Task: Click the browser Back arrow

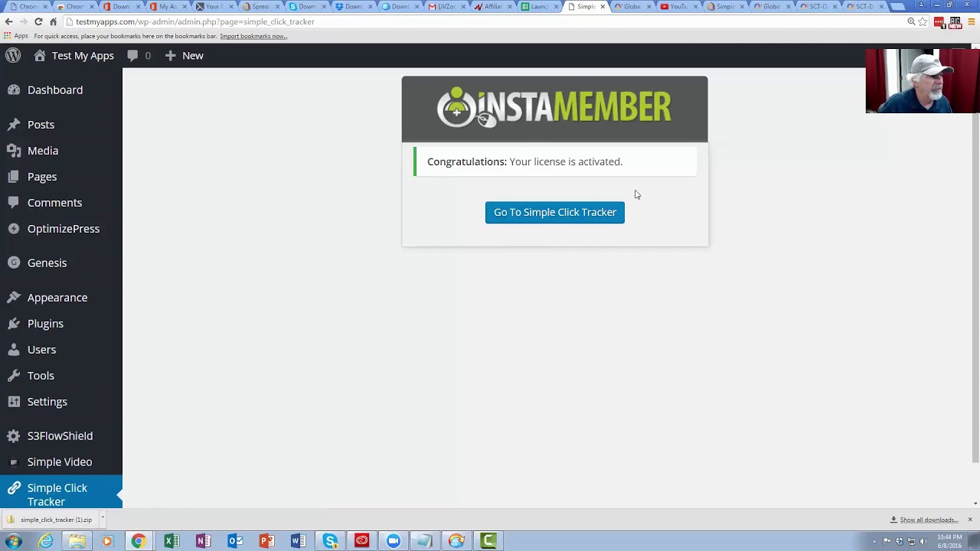Action: [9, 21]
